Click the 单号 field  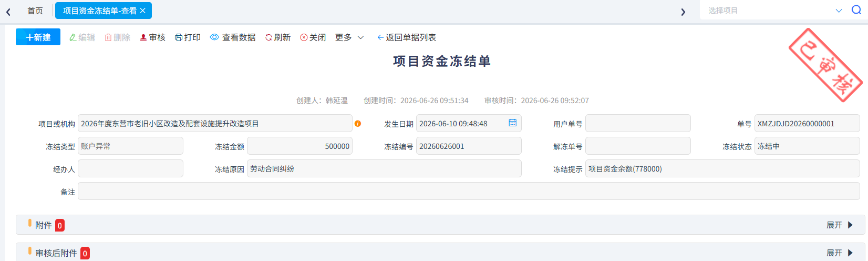[807, 123]
